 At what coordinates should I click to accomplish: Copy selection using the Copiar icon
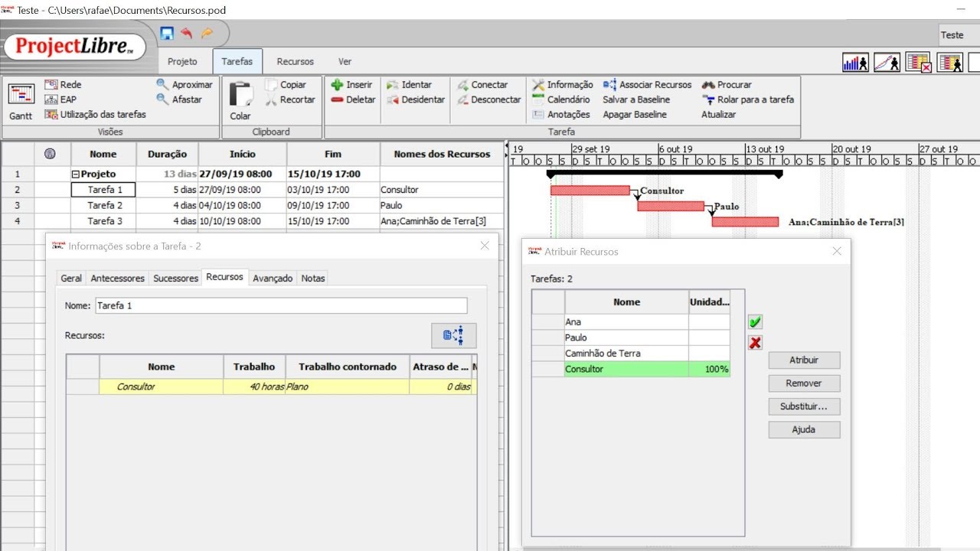[286, 85]
